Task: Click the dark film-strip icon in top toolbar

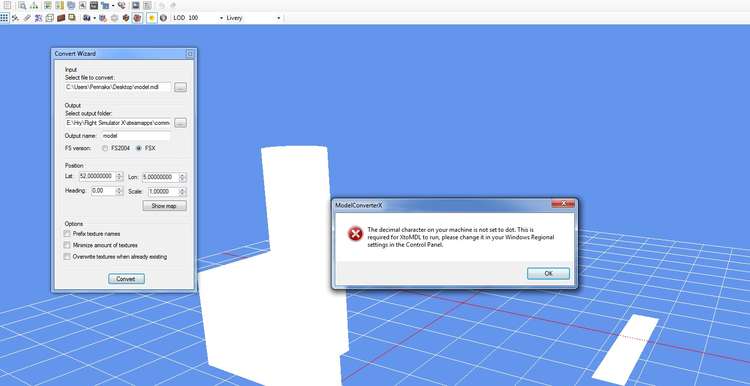Action: coord(94,6)
